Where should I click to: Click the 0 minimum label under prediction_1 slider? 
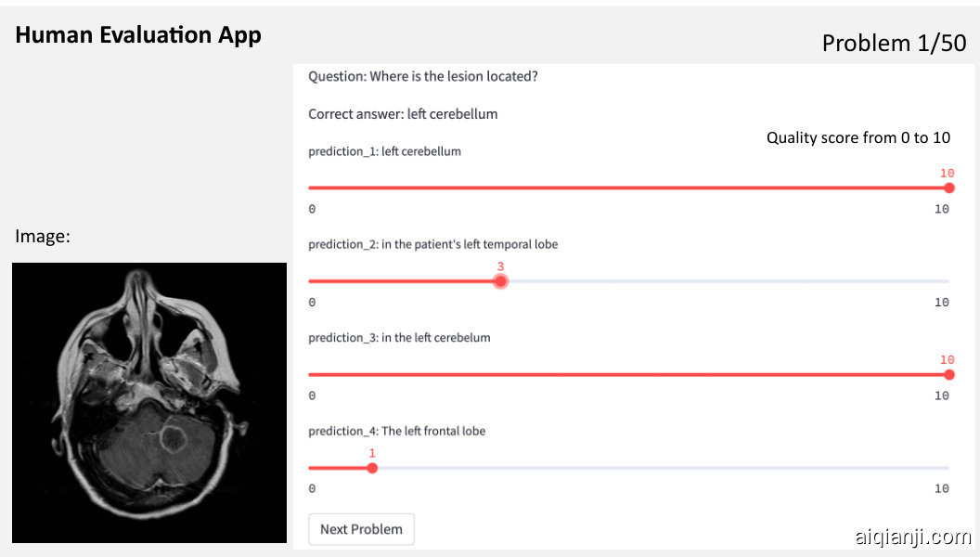pyautogui.click(x=312, y=209)
